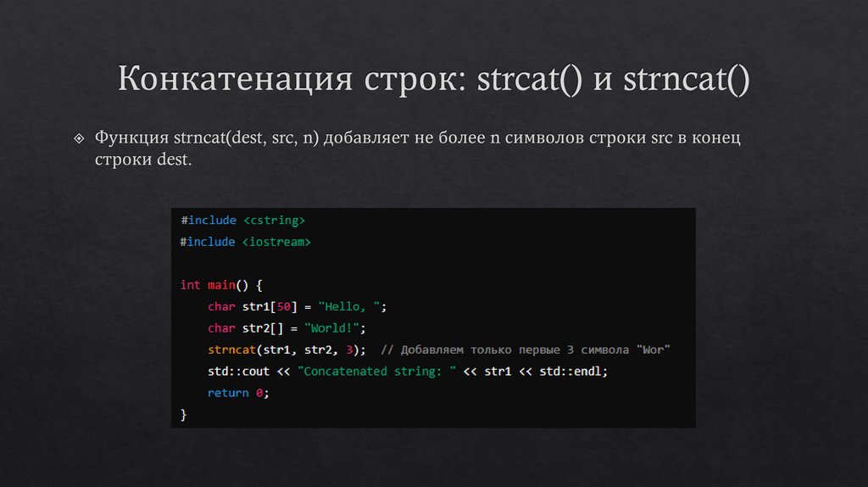Click the 'std::cout << "Concatenated string: "' line
The image size is (868, 487).
(x=408, y=372)
